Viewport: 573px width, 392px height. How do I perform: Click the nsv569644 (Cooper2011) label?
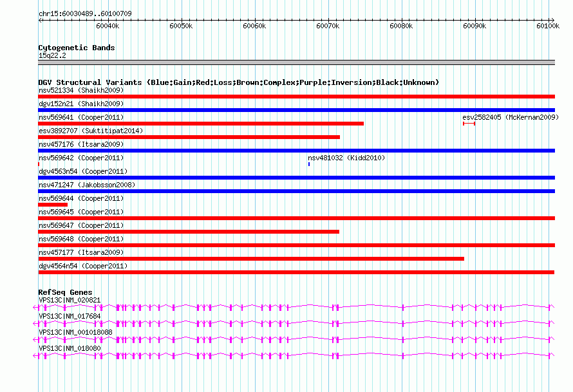pos(81,198)
